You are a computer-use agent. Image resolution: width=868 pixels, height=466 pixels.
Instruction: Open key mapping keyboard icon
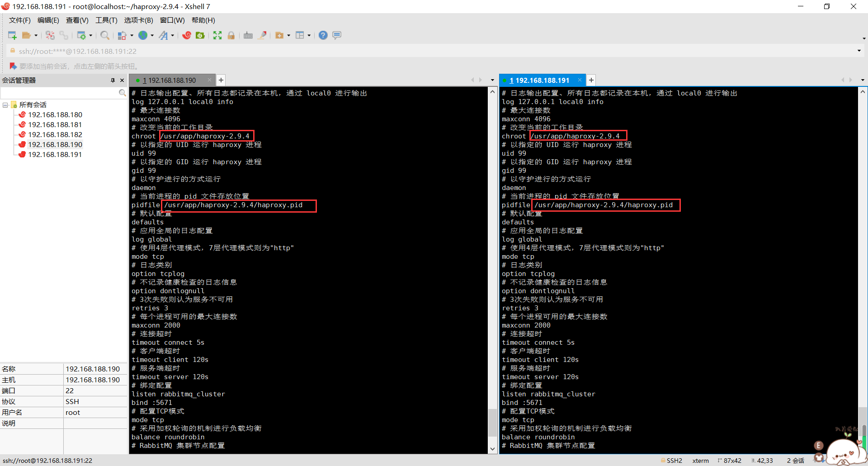tap(248, 35)
